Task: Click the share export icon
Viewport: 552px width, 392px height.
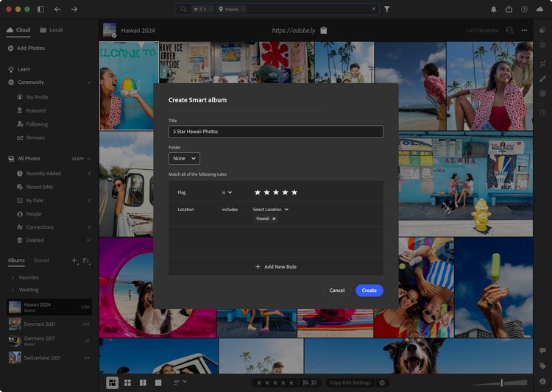Action: tap(509, 9)
